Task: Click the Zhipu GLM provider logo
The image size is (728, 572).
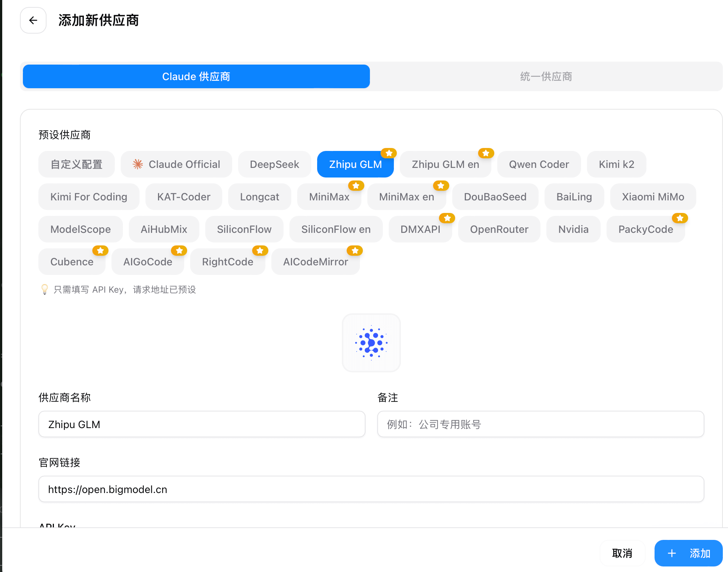Action: pos(371,343)
